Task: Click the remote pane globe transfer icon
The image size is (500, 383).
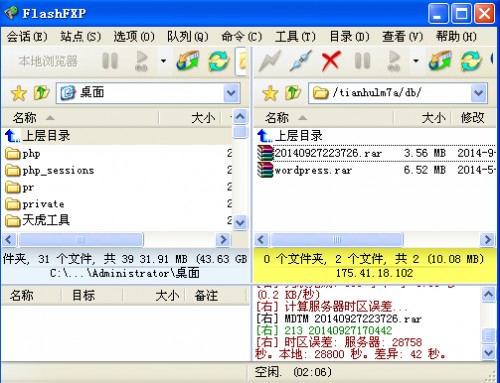Action: tap(440, 61)
